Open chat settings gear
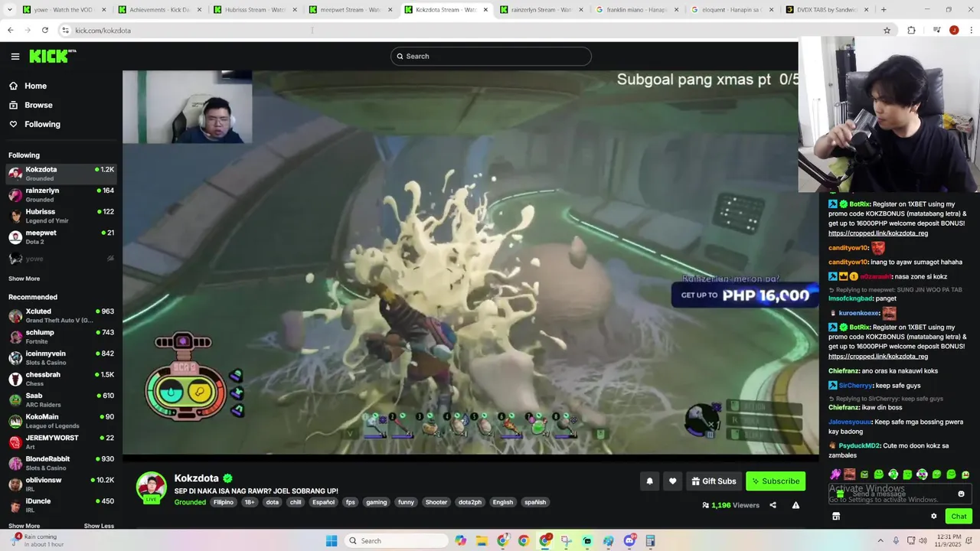Viewport: 980px width, 551px height. [933, 517]
